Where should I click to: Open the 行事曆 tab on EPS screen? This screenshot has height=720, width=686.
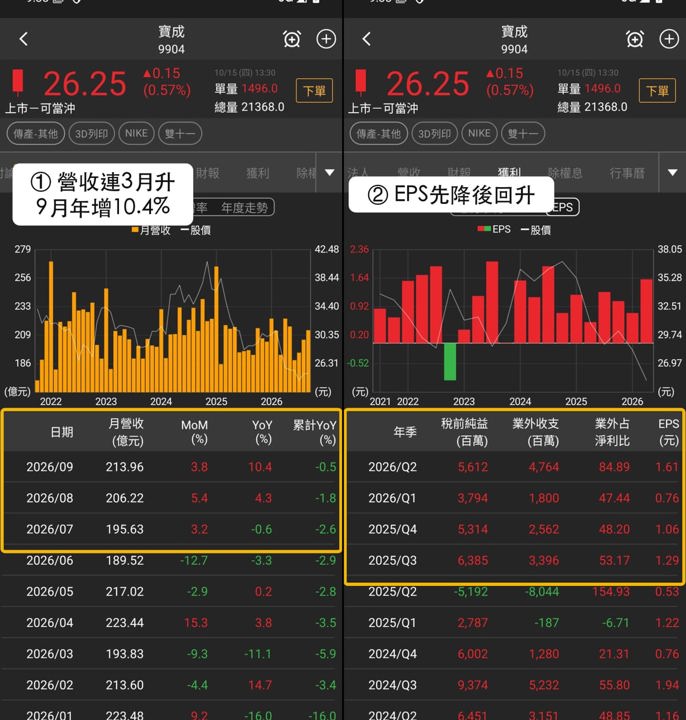(x=627, y=173)
